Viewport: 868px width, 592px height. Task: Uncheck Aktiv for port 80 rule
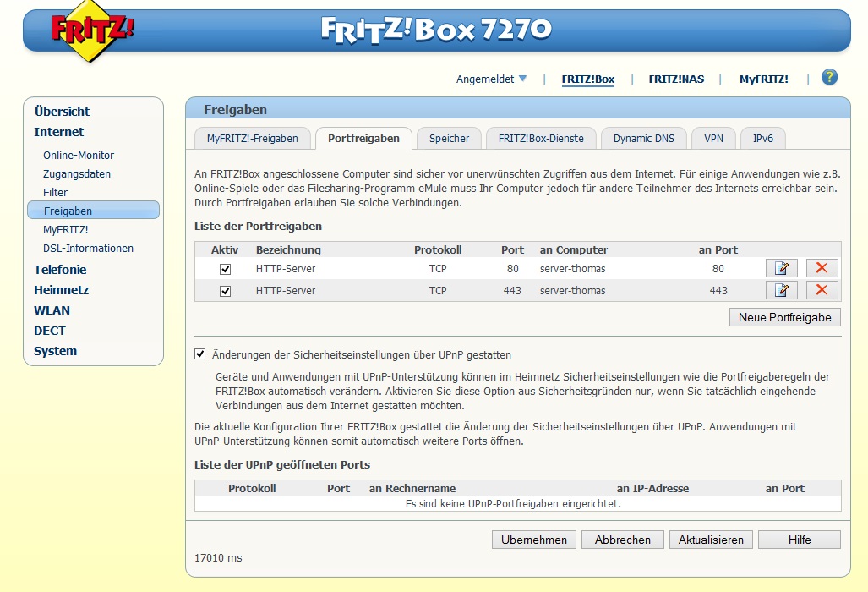click(226, 269)
